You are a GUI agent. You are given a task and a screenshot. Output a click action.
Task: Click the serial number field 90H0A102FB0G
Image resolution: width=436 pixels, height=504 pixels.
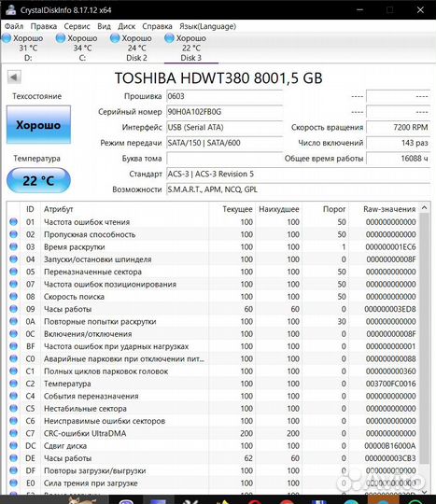pyautogui.click(x=224, y=112)
